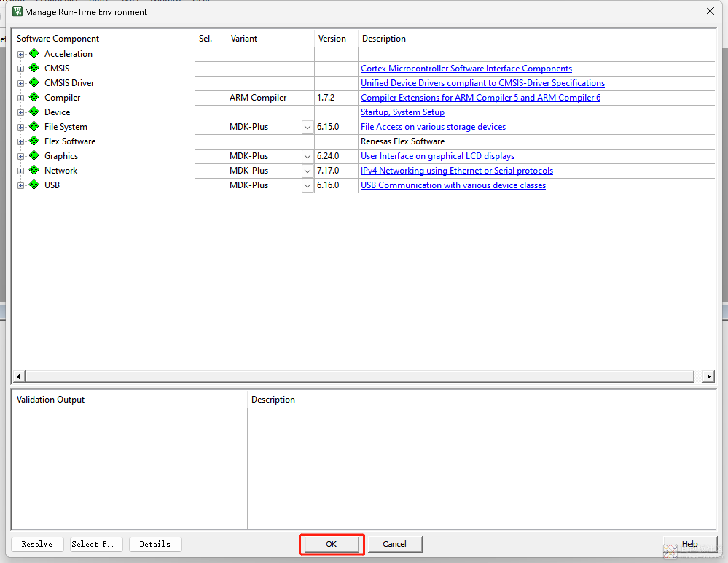Open User Interface on graphical LCD displays link
Viewport: 728px width, 563px height.
[x=438, y=156]
